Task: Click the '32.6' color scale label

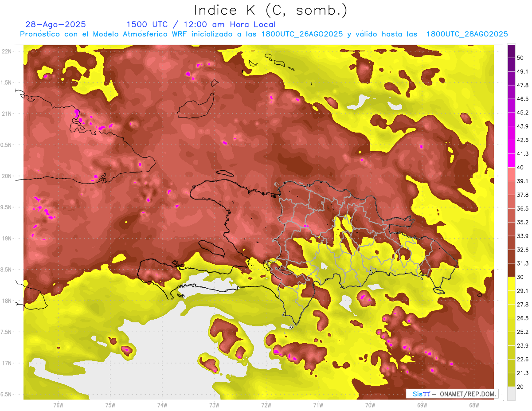Action: coord(523,250)
